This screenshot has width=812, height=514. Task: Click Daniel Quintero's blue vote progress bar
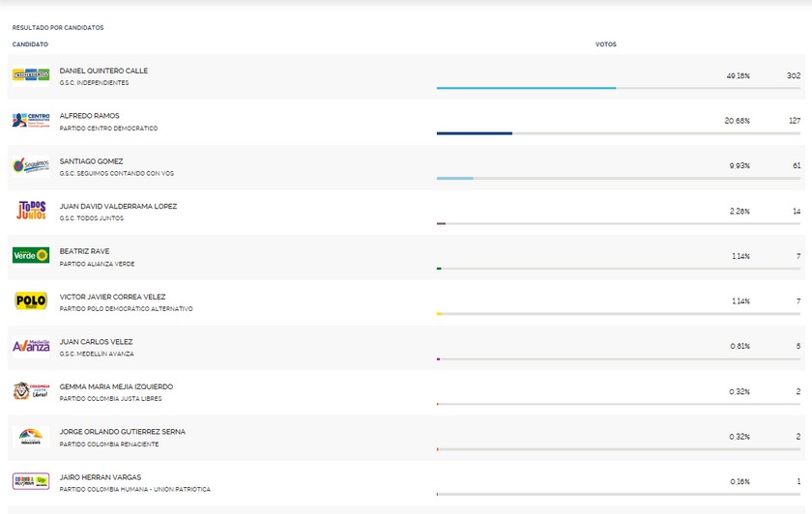526,88
